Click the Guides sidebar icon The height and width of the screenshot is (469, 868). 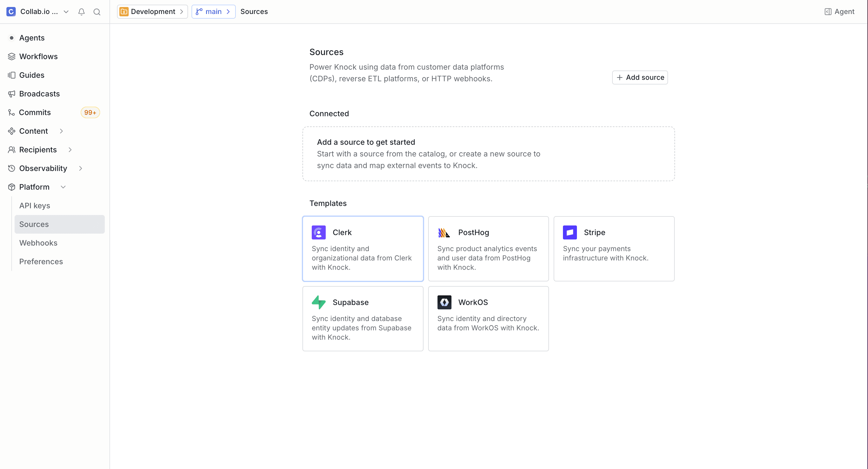click(x=12, y=75)
